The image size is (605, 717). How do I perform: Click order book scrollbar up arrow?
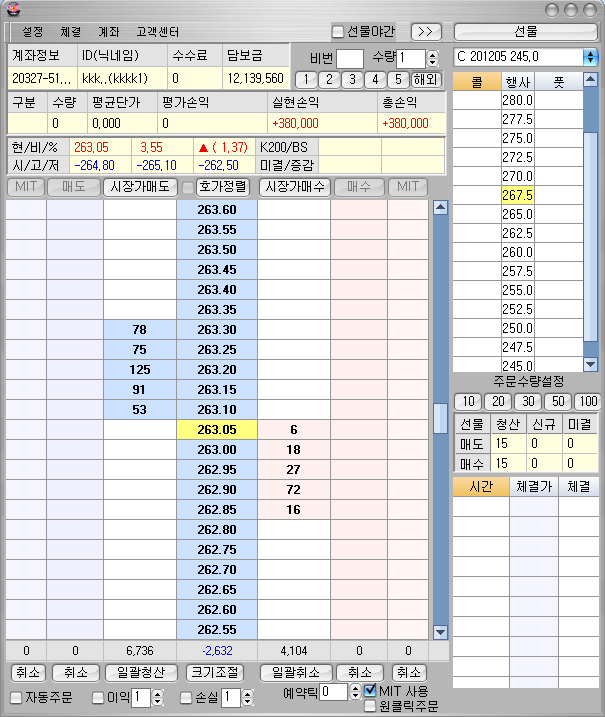point(440,208)
